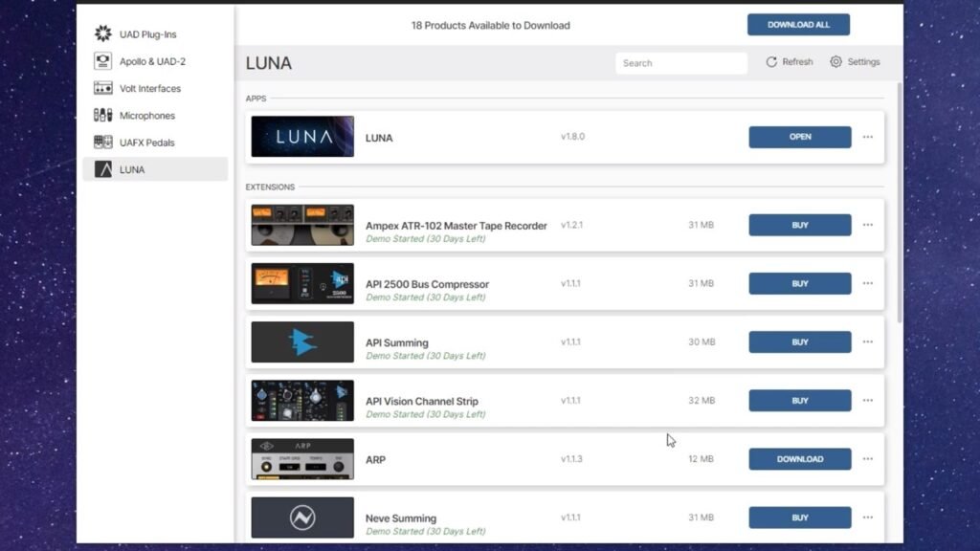Screen dimensions: 980x551
Task: Switch to LUNA section label
Action: (132, 169)
